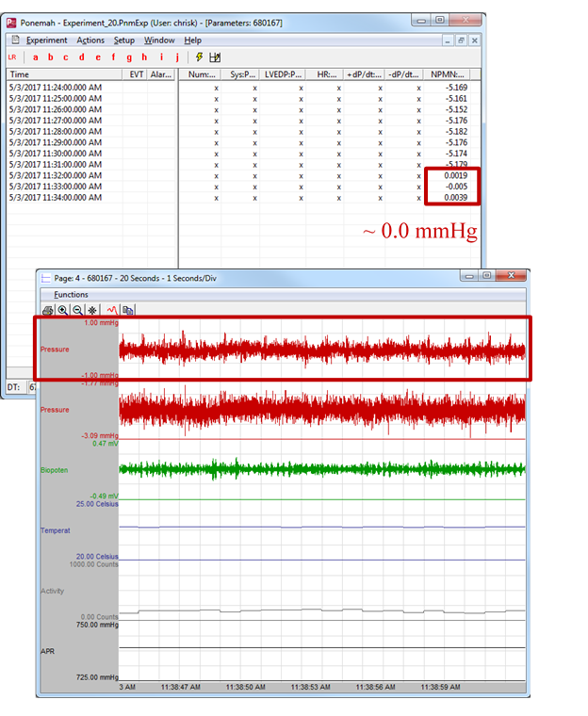Click the +dP/dt:... column header
Screen dimensions: 588x716
click(x=364, y=74)
